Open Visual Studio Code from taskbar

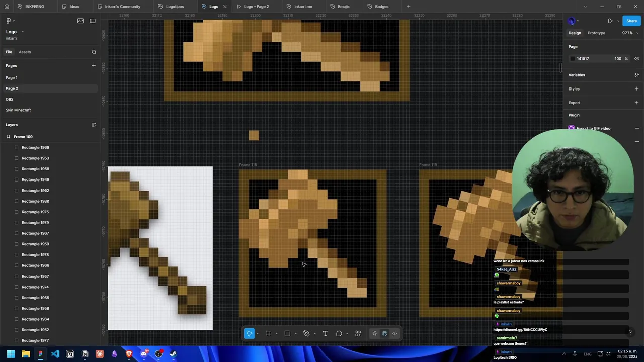[x=55, y=354]
